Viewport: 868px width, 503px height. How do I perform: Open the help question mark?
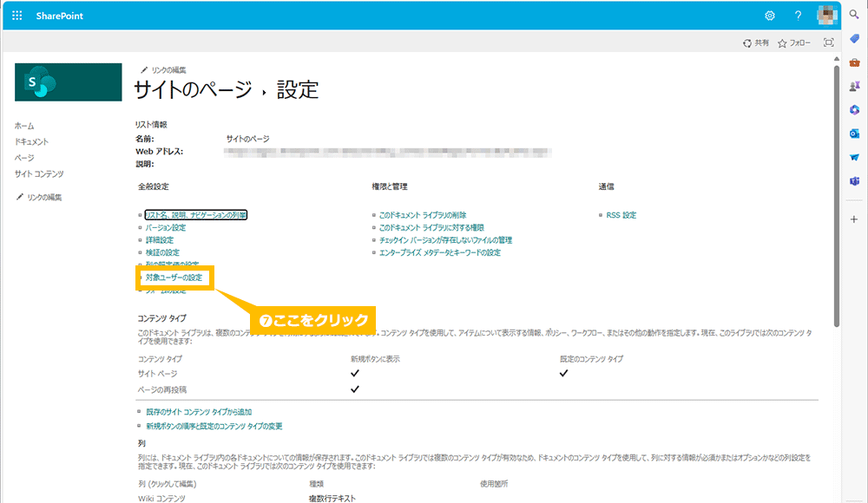(x=798, y=16)
